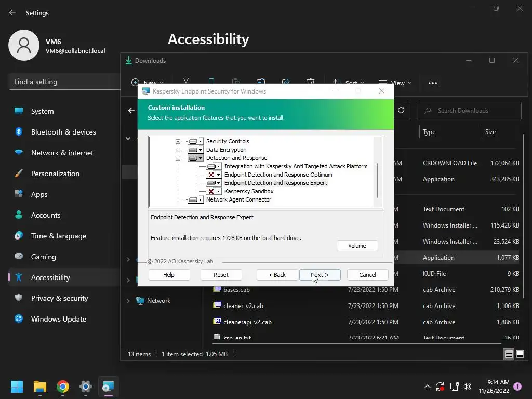Open Network Agent Connector feature dropdown
Viewport: 532px width, 399px height.
click(x=195, y=199)
